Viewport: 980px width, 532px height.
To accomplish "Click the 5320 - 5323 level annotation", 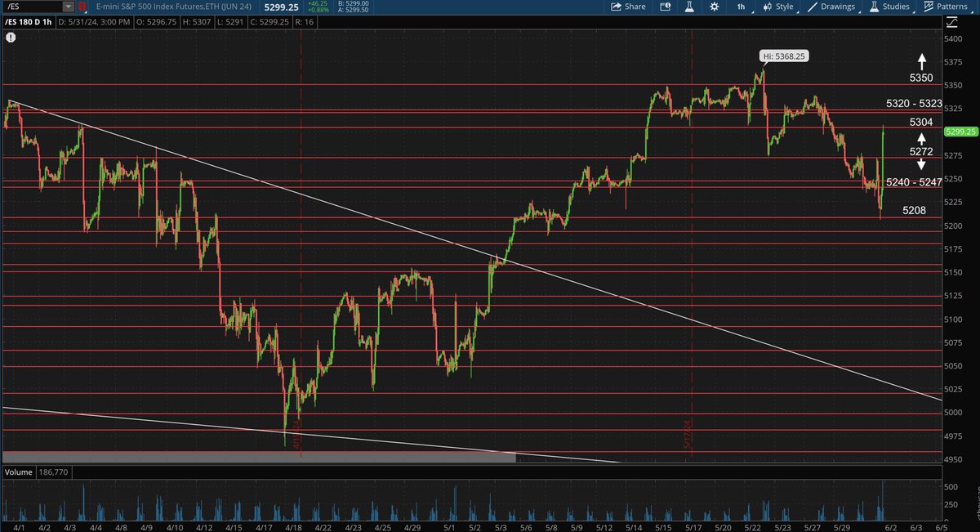I will coord(914,104).
